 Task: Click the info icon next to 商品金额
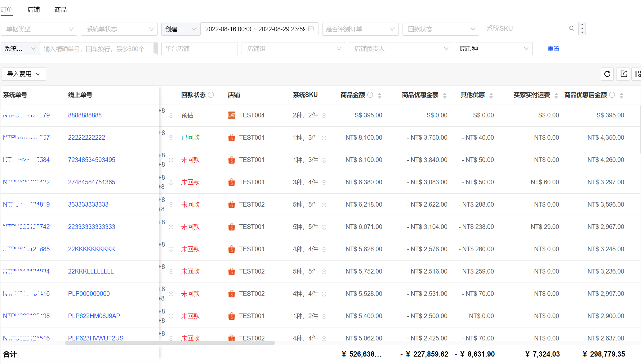[x=370, y=95]
